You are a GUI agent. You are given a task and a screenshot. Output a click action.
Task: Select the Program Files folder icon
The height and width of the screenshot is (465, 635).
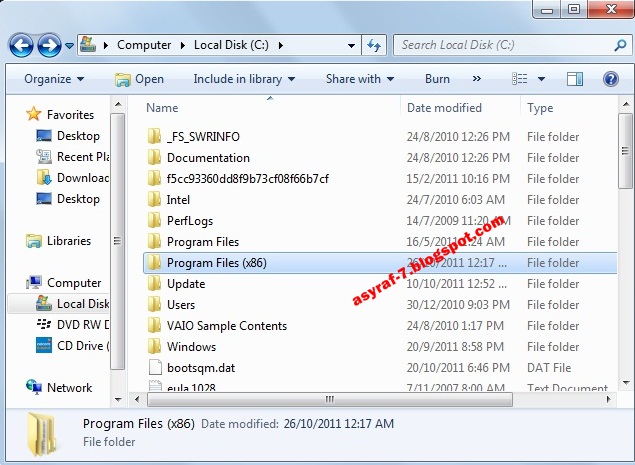[154, 242]
